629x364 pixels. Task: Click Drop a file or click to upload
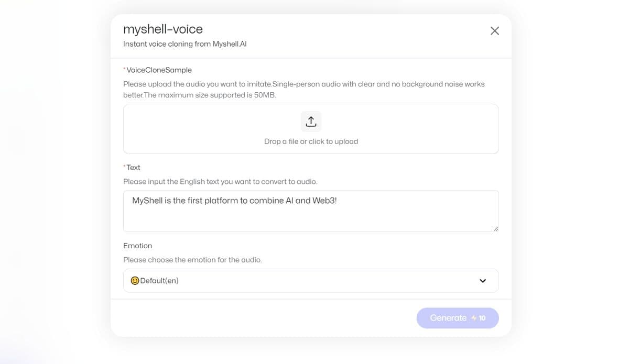(311, 141)
